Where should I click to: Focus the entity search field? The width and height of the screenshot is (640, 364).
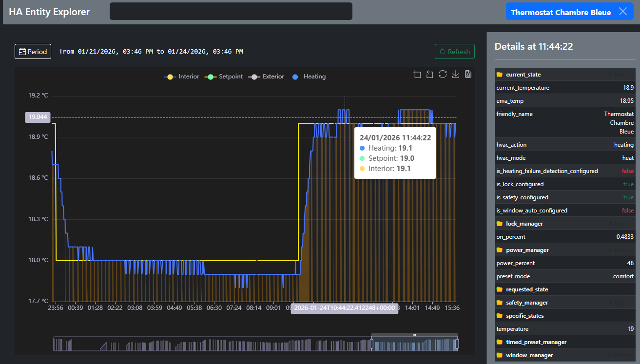coord(231,11)
